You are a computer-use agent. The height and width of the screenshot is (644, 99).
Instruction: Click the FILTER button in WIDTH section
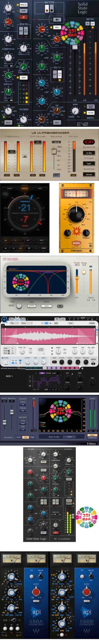[90, 113]
